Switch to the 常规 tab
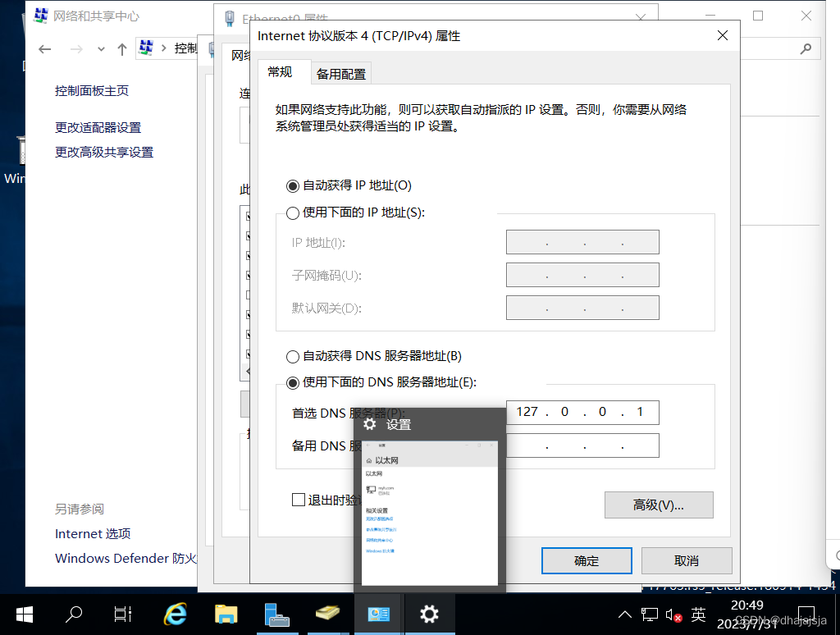The height and width of the screenshot is (635, 840). click(281, 72)
